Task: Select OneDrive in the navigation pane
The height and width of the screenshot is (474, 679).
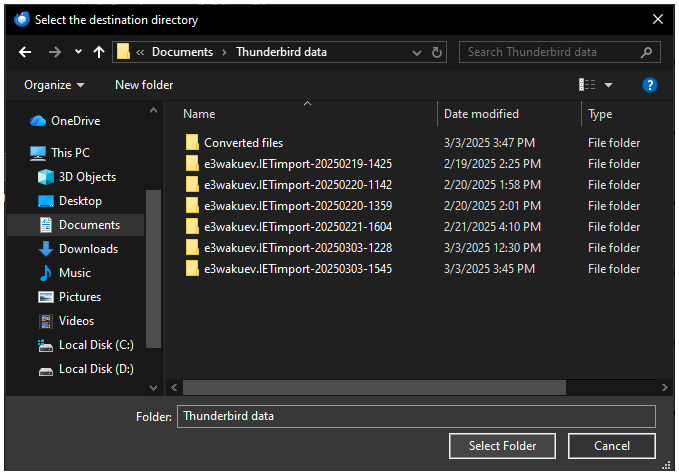Action: (65, 121)
